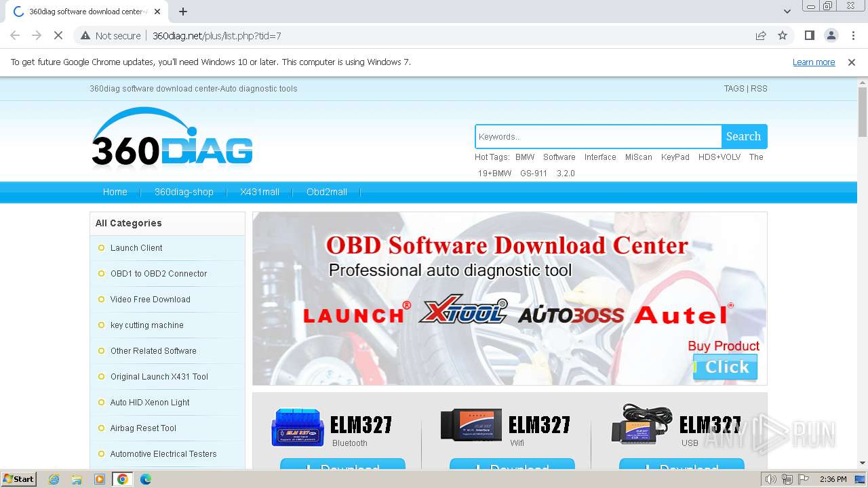Launch Internet Explorer from the taskbar

click(x=54, y=479)
